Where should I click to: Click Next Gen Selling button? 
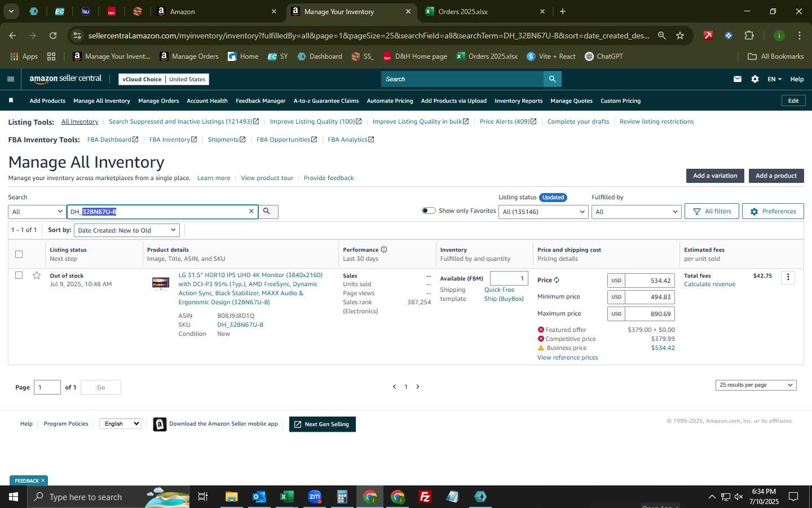[322, 424]
